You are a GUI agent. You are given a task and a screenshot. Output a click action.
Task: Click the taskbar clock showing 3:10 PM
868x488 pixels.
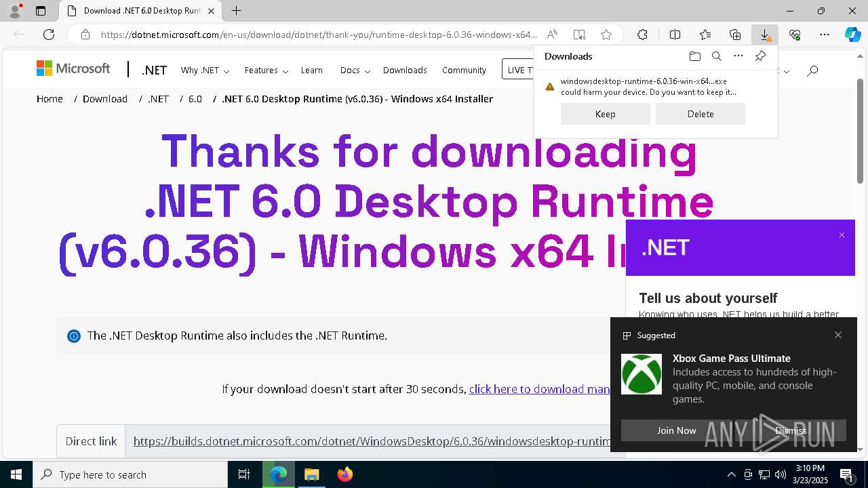point(810,474)
